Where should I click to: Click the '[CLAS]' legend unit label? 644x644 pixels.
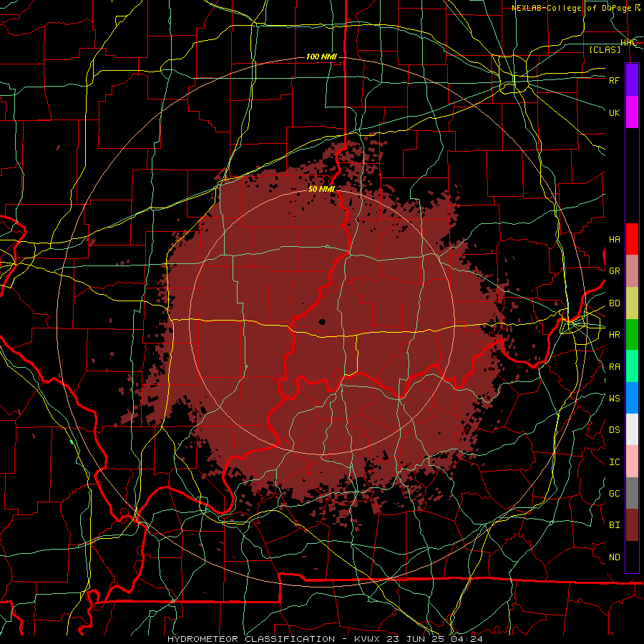[605, 49]
